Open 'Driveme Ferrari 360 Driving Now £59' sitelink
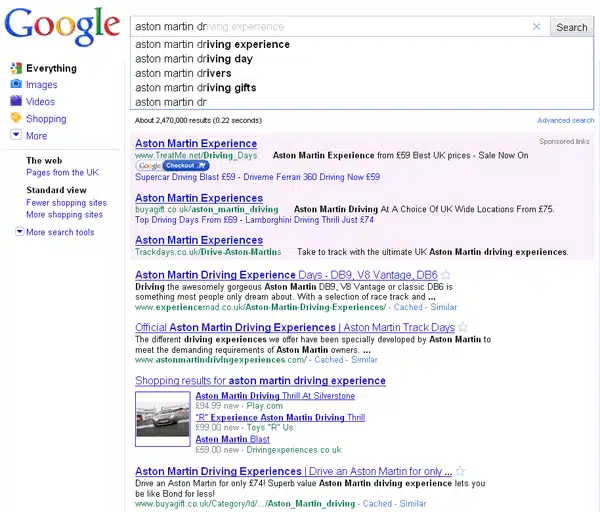This screenshot has width=600, height=512. pos(311,177)
